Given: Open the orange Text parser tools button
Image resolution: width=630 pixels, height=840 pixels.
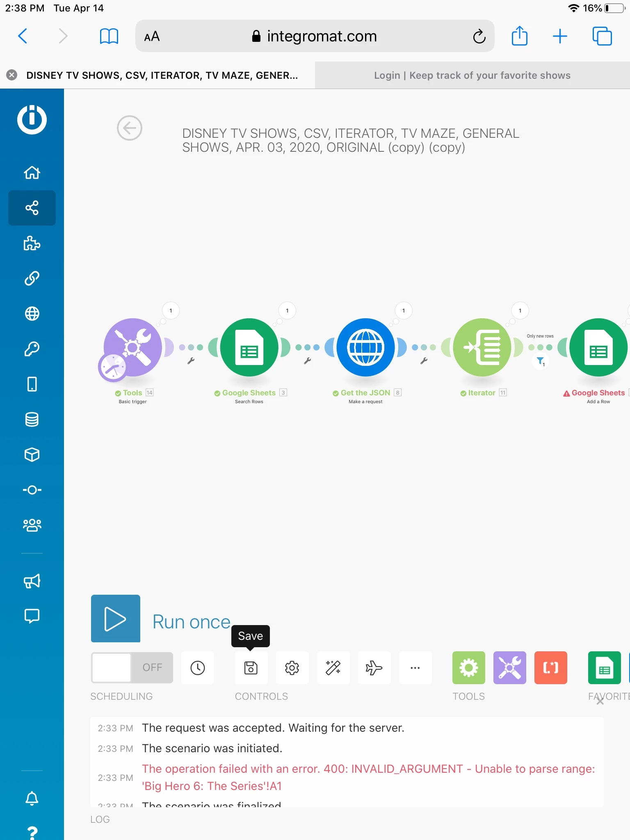Looking at the screenshot, I should tap(551, 668).
